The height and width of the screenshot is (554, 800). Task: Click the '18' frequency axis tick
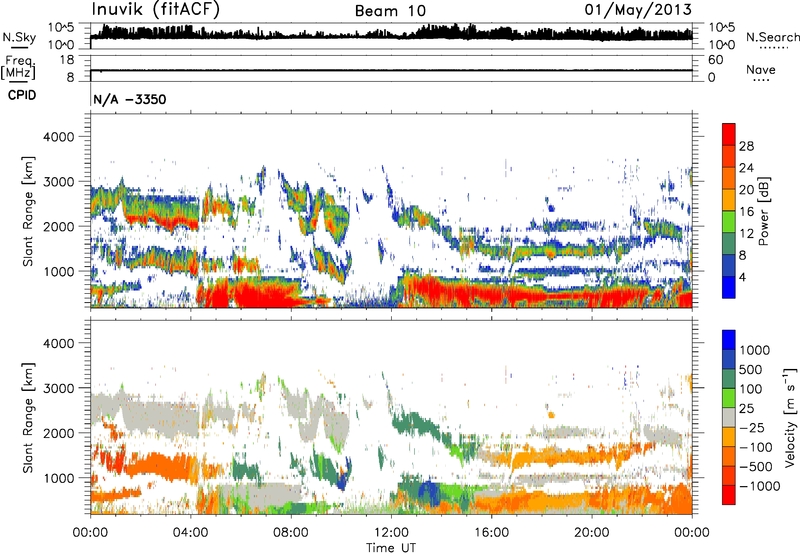pos(67,60)
